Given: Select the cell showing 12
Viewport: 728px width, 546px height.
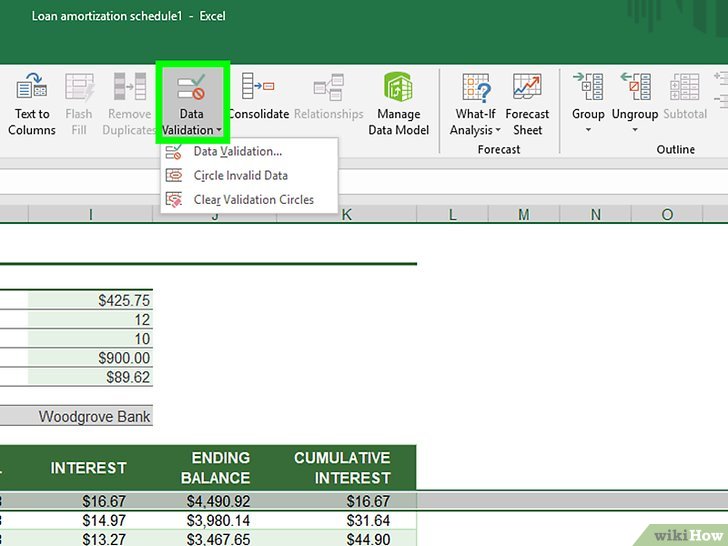Looking at the screenshot, I should 91,319.
